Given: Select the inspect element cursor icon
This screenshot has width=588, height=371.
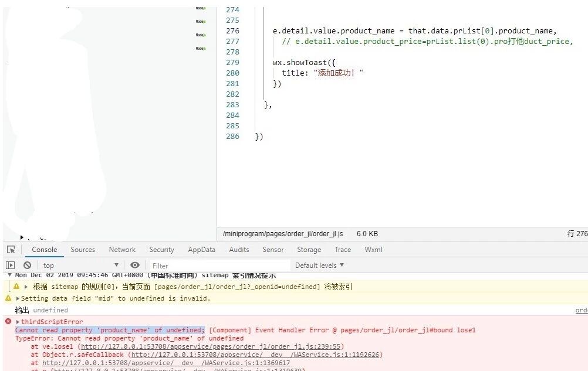Looking at the screenshot, I should (x=11, y=250).
